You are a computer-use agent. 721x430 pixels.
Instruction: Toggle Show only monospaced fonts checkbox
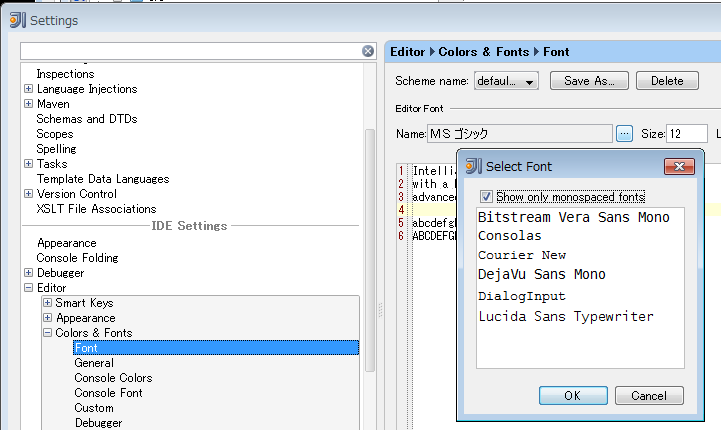[x=486, y=197]
